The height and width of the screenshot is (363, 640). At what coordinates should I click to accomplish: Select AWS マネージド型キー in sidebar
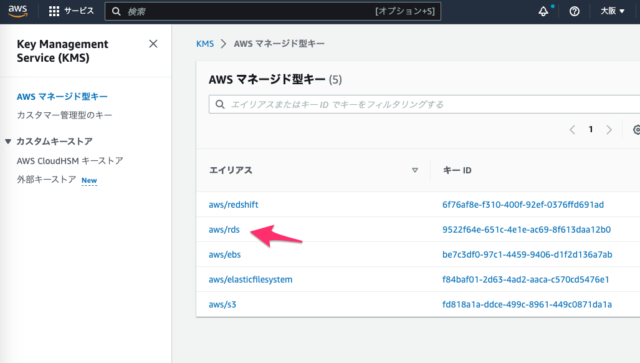(x=62, y=97)
